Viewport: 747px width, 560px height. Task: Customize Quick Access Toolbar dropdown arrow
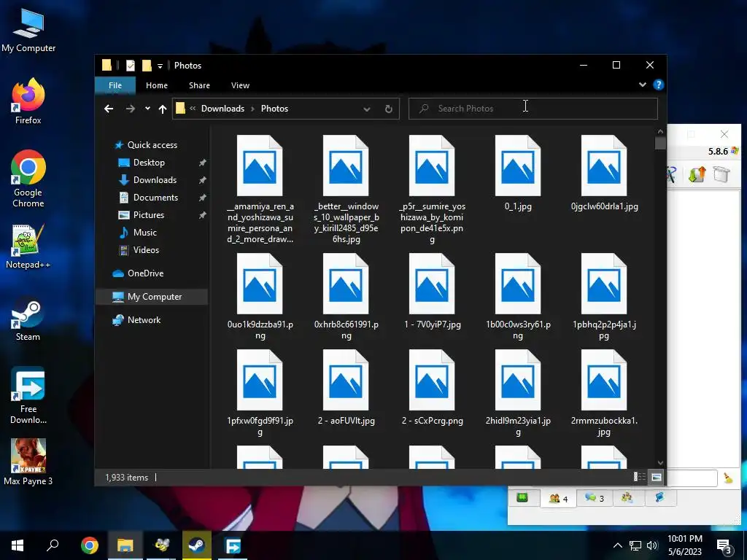click(160, 66)
